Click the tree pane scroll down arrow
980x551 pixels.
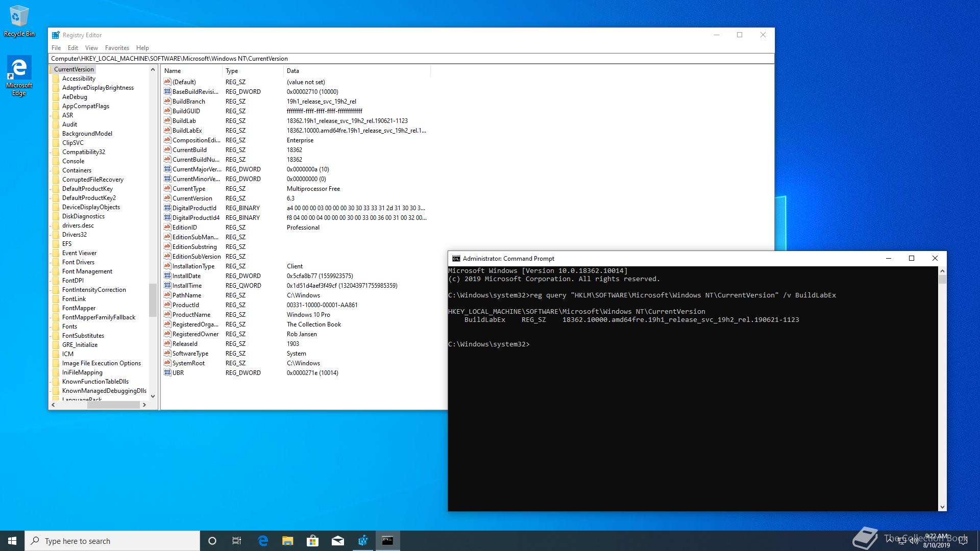[153, 396]
